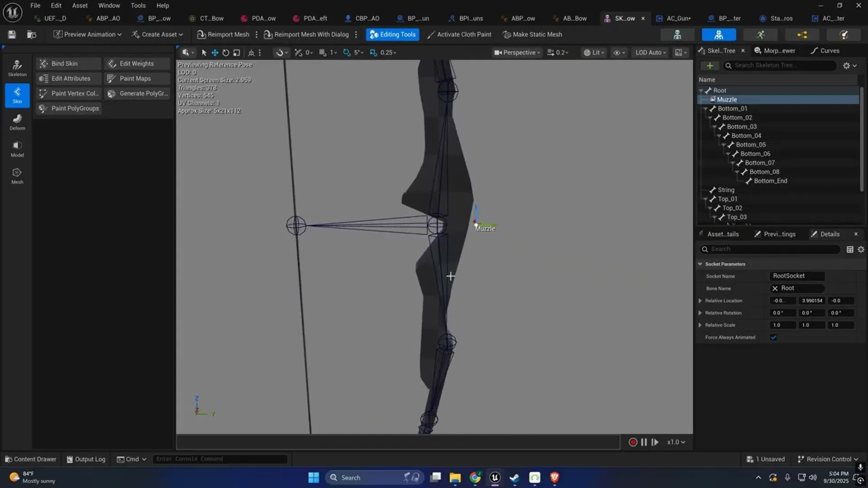Open the Model panel from the left sidebar

point(17,148)
